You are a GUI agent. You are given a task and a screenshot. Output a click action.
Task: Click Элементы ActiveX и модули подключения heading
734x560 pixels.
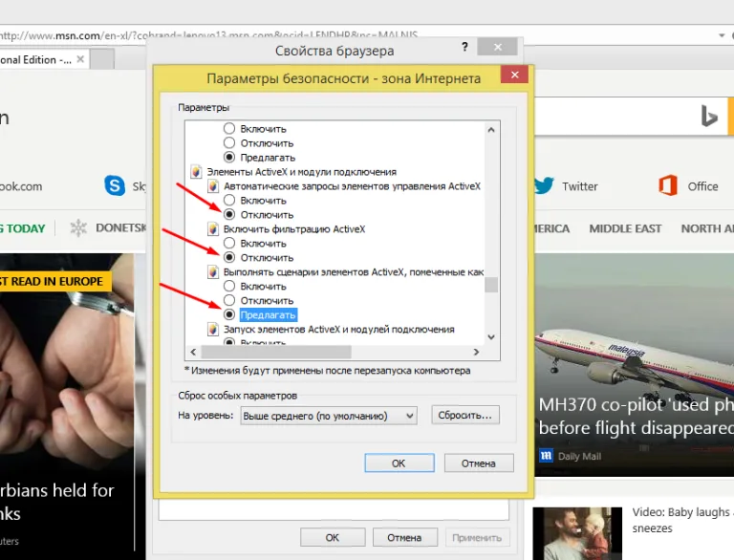click(x=301, y=172)
